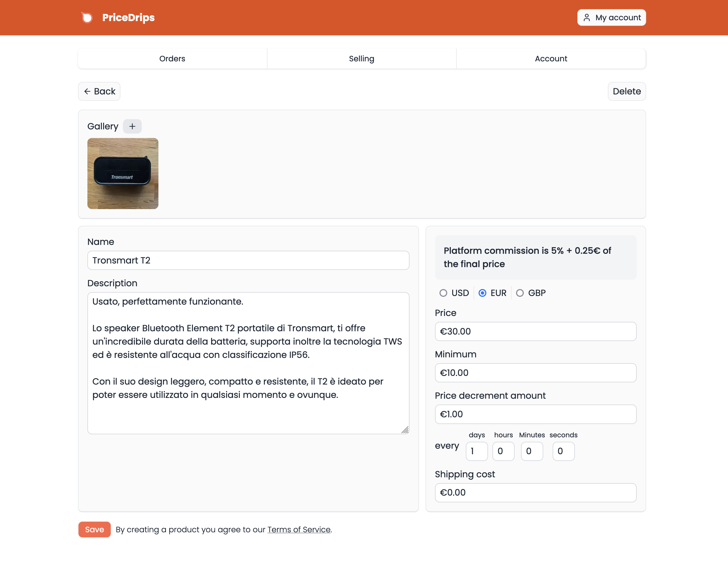Set the hours interval field

(x=503, y=451)
